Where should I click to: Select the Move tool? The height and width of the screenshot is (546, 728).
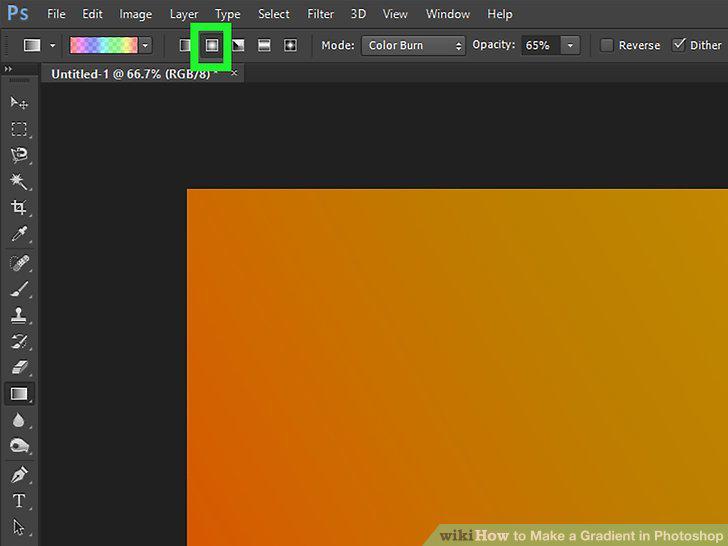(x=19, y=102)
